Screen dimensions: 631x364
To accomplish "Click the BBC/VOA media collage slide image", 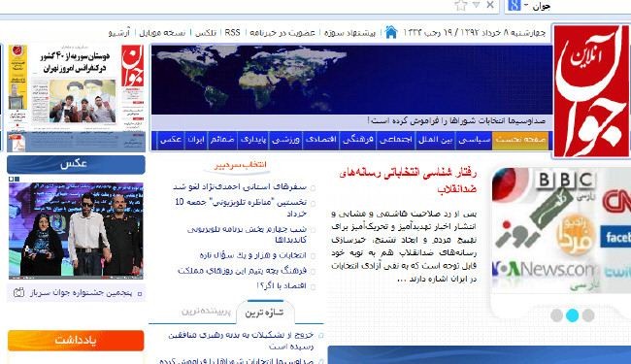I will coord(560,229).
